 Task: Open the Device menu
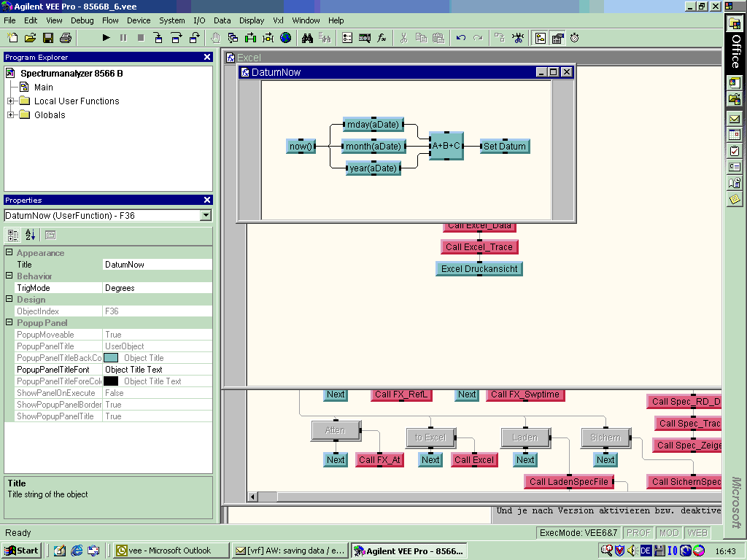click(x=139, y=20)
